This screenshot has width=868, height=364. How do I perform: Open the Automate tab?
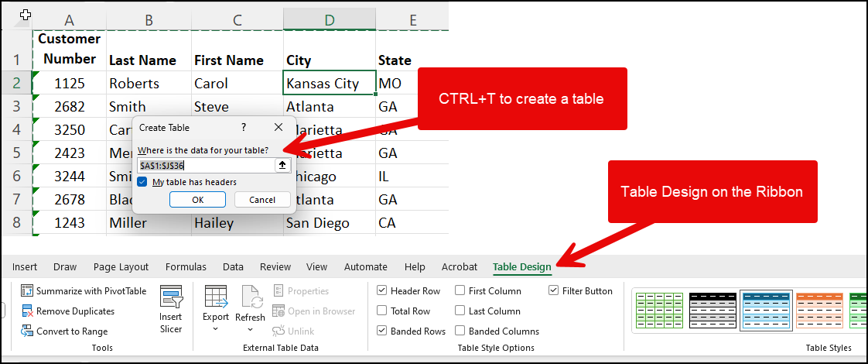click(366, 266)
